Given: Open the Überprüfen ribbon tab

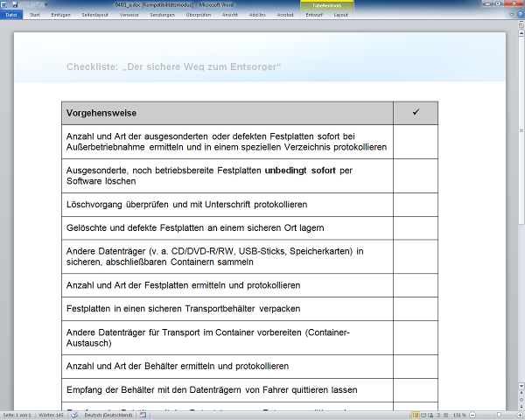Looking at the screenshot, I should click(x=199, y=15).
